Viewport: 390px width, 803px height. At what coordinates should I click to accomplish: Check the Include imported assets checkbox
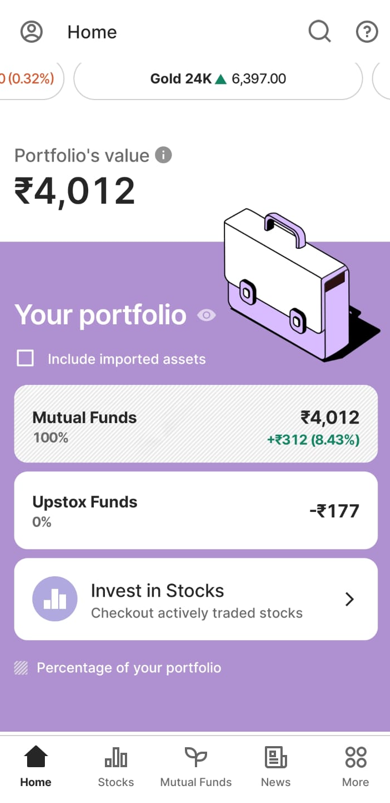[x=25, y=358]
